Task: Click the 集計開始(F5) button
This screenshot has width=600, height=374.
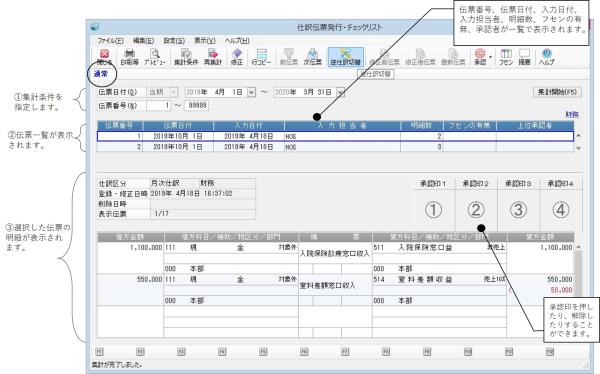Action: point(557,92)
